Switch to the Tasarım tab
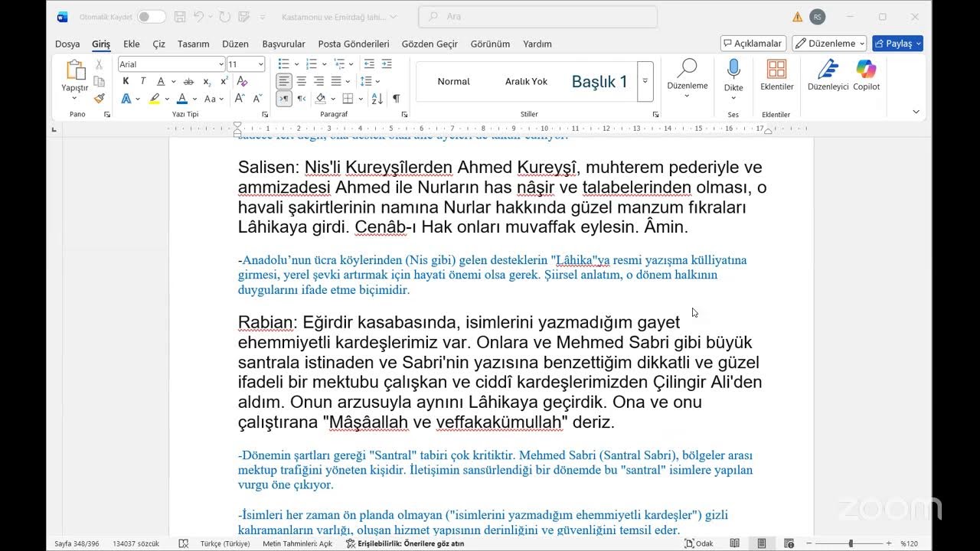Viewport: 980px width, 551px height. [x=193, y=44]
